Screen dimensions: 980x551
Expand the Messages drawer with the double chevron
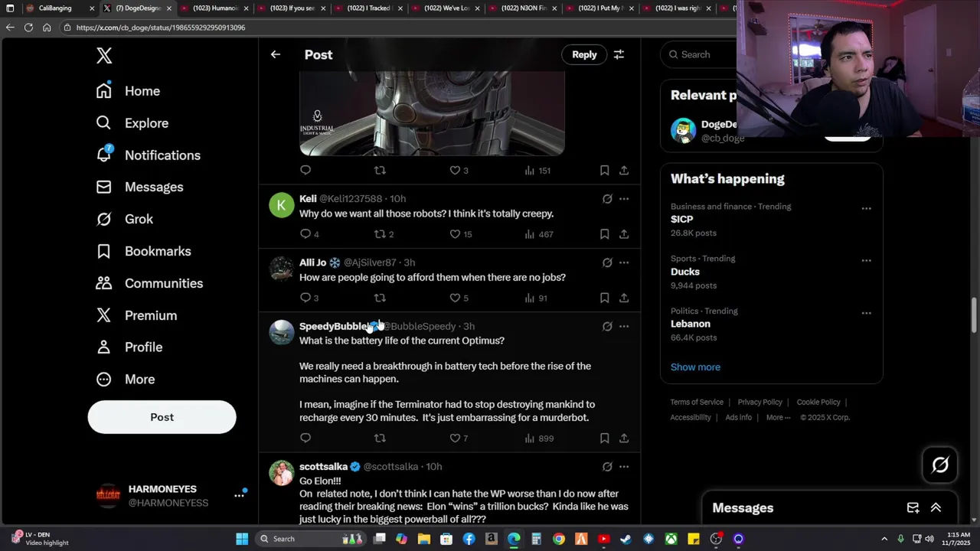coord(936,508)
